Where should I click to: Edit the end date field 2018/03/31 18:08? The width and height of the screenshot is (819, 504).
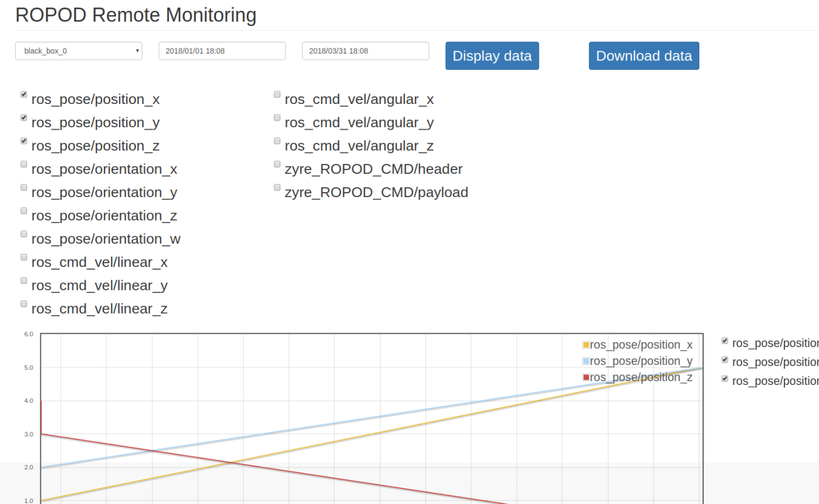click(x=366, y=51)
